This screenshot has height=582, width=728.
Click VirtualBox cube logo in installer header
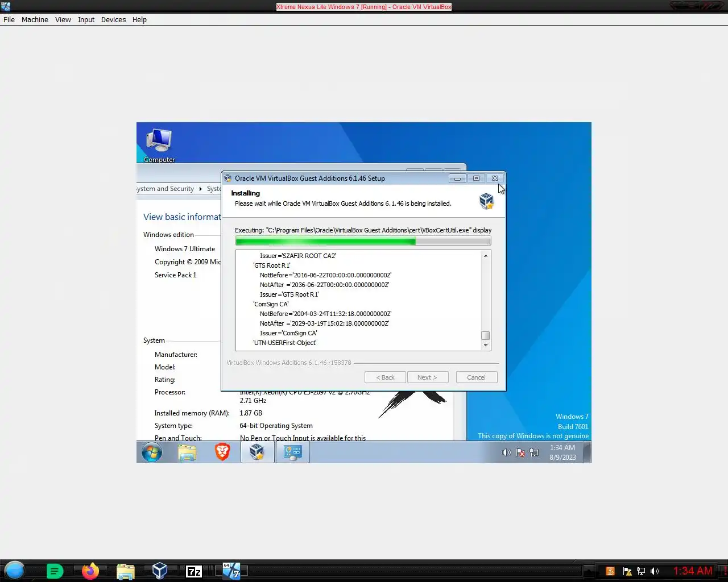coord(486,201)
